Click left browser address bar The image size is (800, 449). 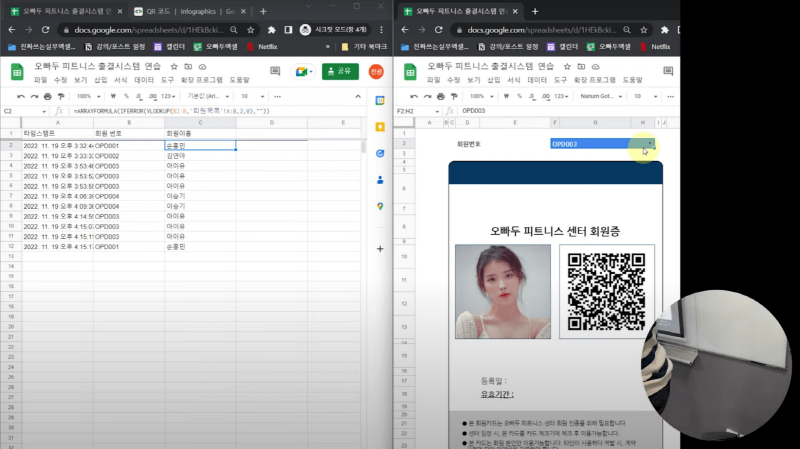(148, 30)
